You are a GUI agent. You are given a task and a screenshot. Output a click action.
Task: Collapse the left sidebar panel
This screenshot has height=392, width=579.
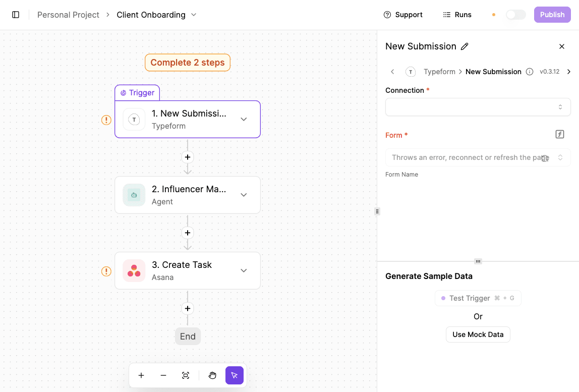[16, 15]
